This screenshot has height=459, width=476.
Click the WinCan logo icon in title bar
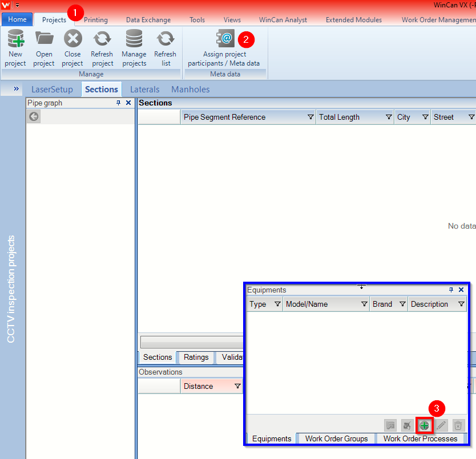6,5
